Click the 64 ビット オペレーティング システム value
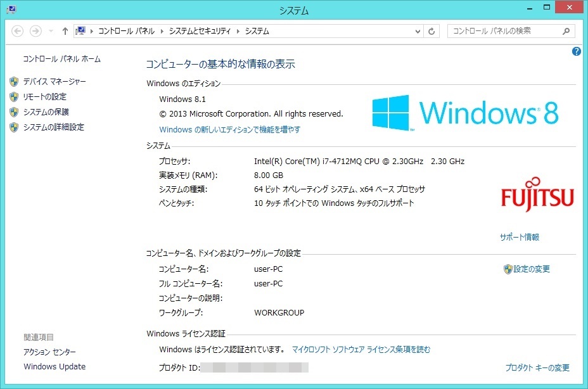This screenshot has height=389, width=588. tap(340, 189)
